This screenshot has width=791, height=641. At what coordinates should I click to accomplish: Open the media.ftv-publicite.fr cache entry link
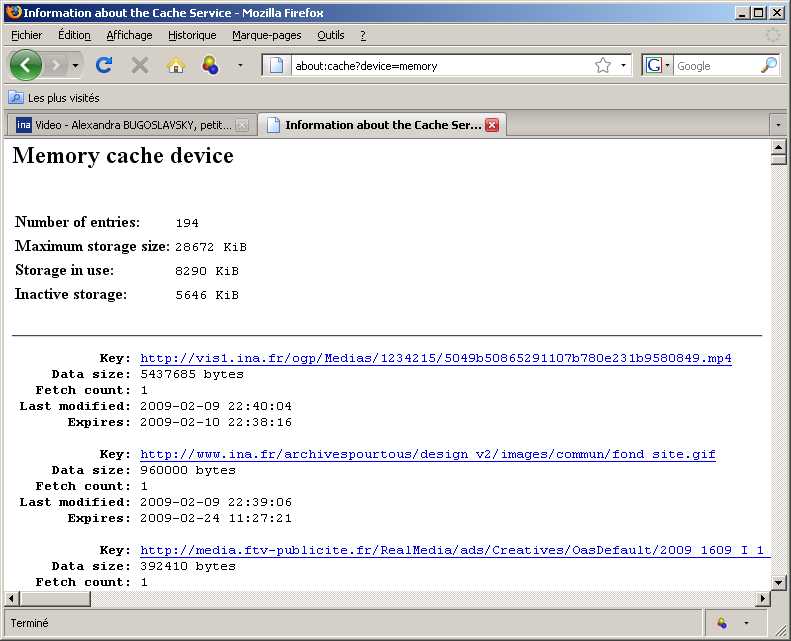pos(455,550)
